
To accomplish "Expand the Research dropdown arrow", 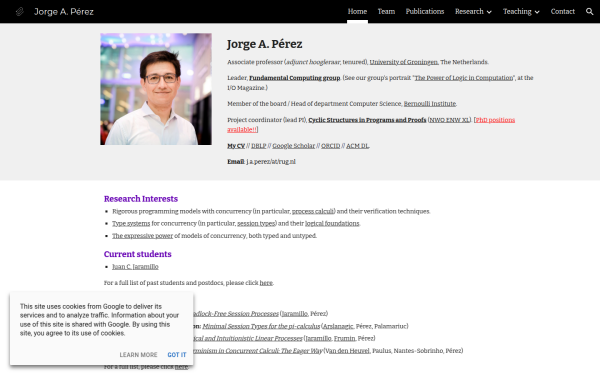I will (x=489, y=12).
